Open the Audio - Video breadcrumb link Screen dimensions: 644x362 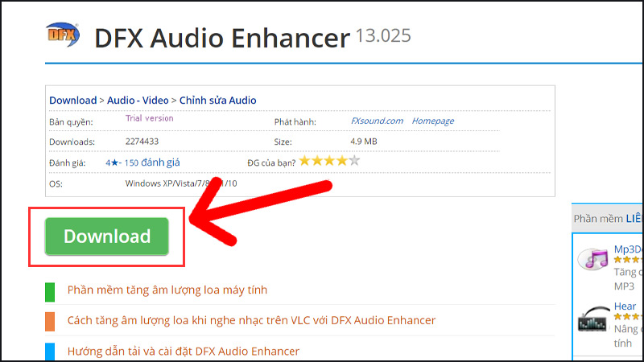pyautogui.click(x=138, y=100)
